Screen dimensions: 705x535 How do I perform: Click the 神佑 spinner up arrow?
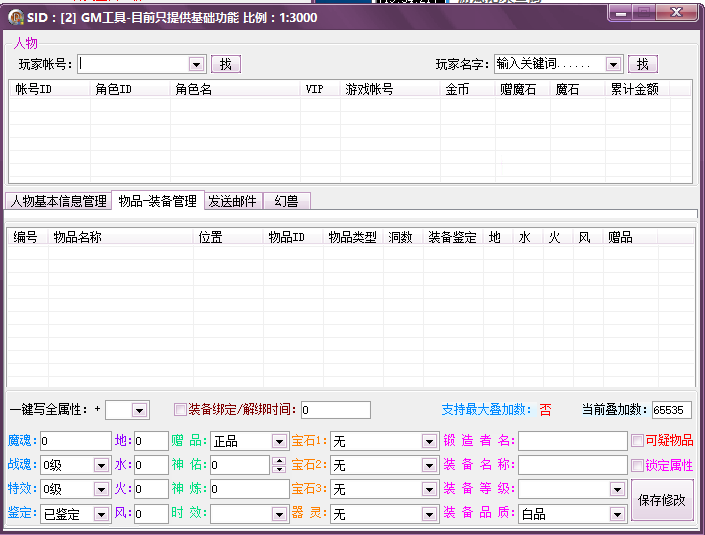278,461
